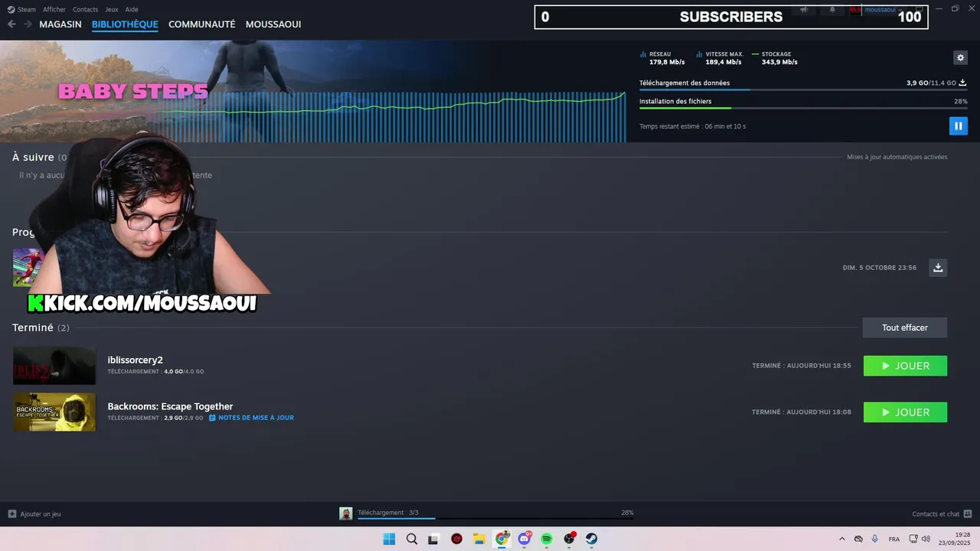The height and width of the screenshot is (551, 980).
Task: Click TERMINÉ : AUJOURD'HUI 18:08 text
Action: tap(801, 412)
